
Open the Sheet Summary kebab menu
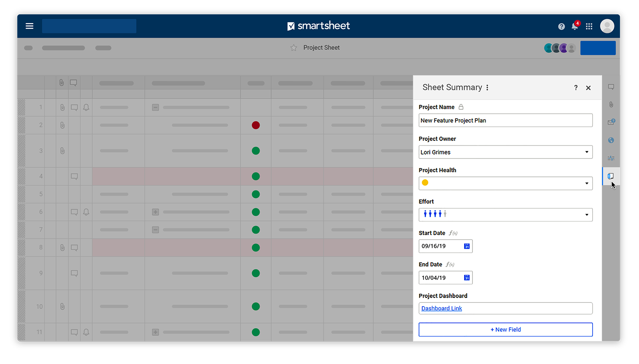tap(487, 87)
